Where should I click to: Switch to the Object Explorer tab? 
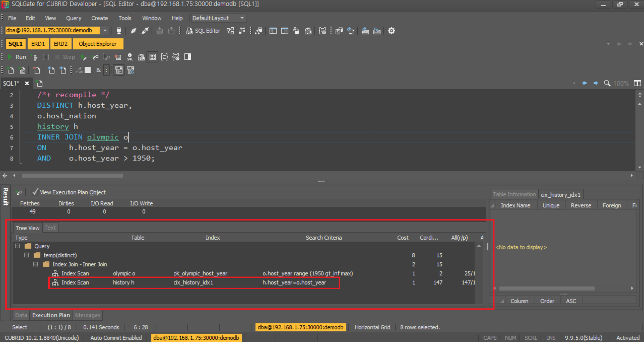[x=97, y=44]
